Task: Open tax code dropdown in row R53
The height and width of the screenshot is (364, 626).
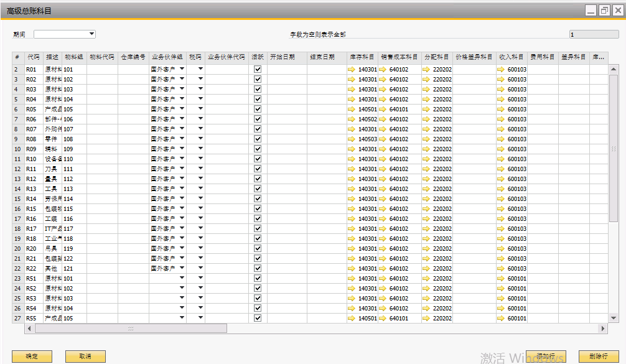Action: 200,298
